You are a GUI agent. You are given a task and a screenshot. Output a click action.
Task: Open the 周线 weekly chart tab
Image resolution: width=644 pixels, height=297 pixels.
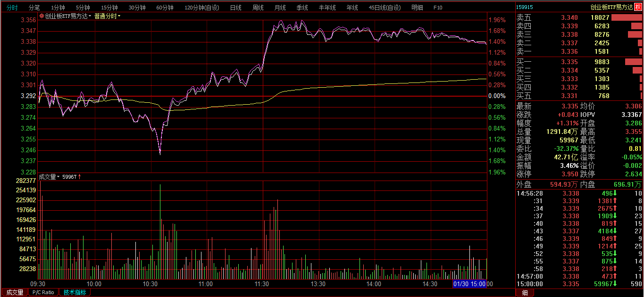click(258, 8)
